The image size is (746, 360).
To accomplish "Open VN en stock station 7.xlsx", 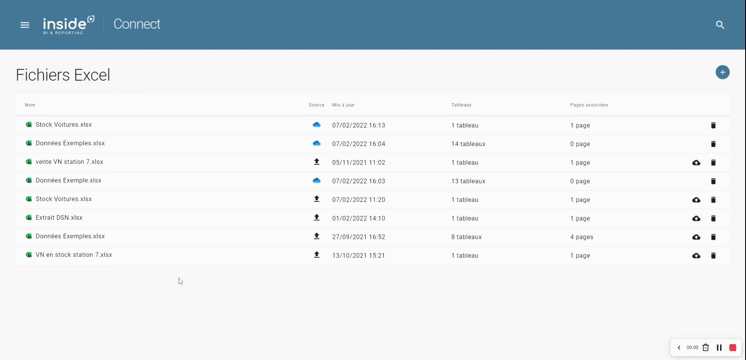I will coord(74,254).
